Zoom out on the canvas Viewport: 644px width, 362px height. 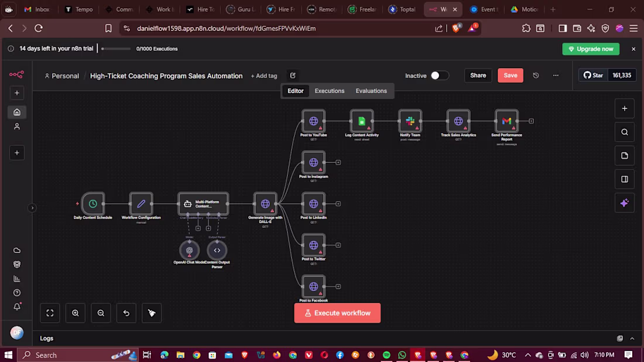point(101,313)
